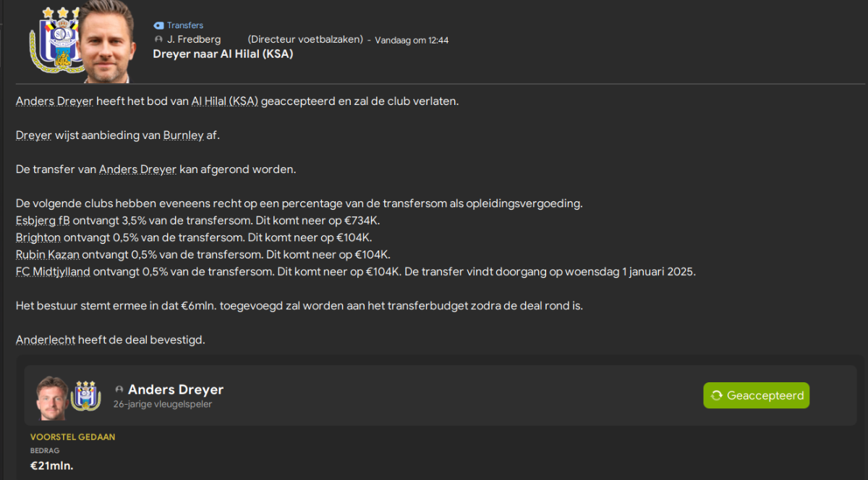Click the Dreyer link in Burnley sentence
The image size is (868, 480).
pyautogui.click(x=33, y=135)
